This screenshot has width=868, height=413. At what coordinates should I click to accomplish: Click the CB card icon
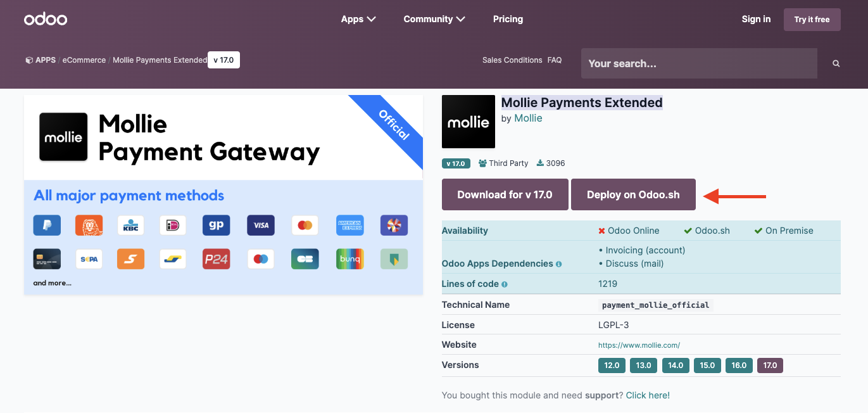pyautogui.click(x=305, y=258)
